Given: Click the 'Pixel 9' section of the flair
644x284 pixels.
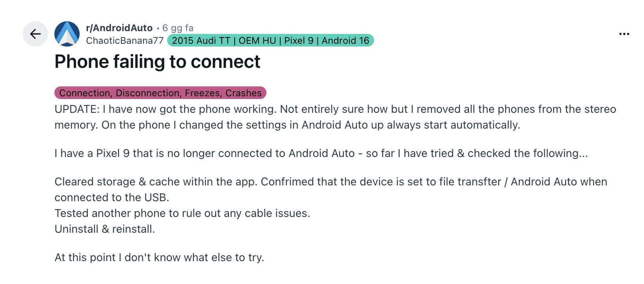Looking at the screenshot, I should tap(298, 40).
